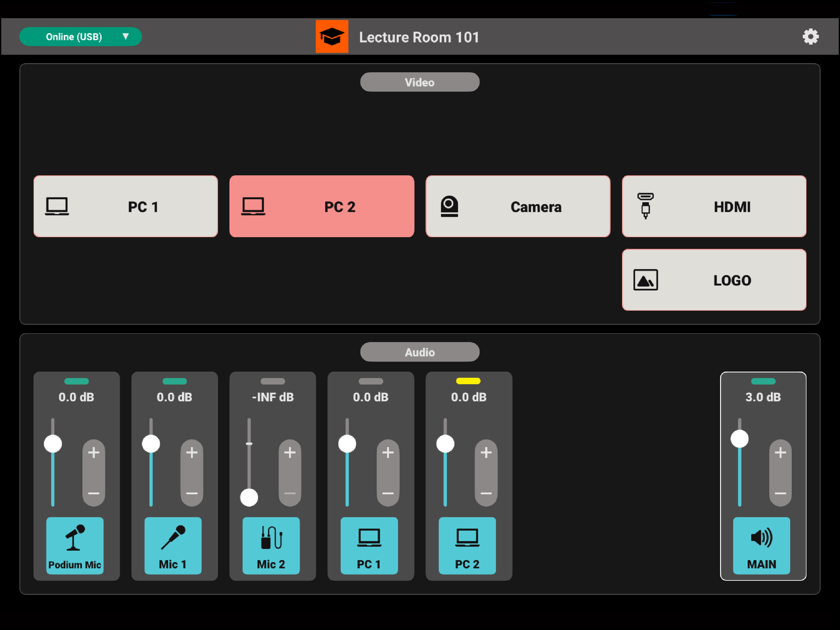This screenshot has height=630, width=840.
Task: Click the Mic 2 fader handle
Action: click(249, 497)
